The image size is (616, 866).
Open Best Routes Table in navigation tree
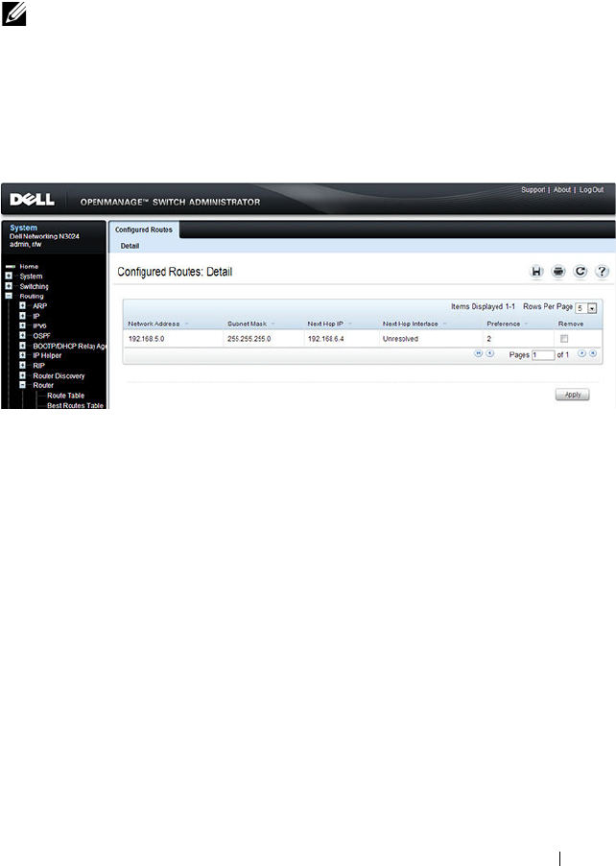point(75,405)
